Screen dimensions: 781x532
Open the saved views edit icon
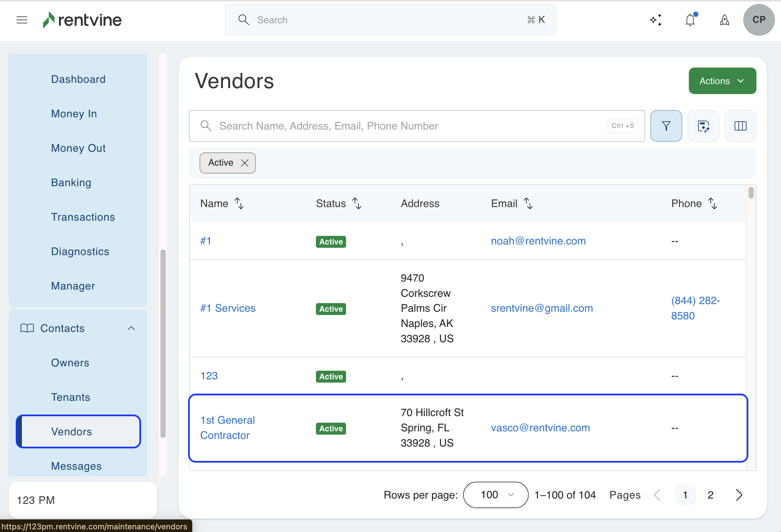(x=703, y=126)
